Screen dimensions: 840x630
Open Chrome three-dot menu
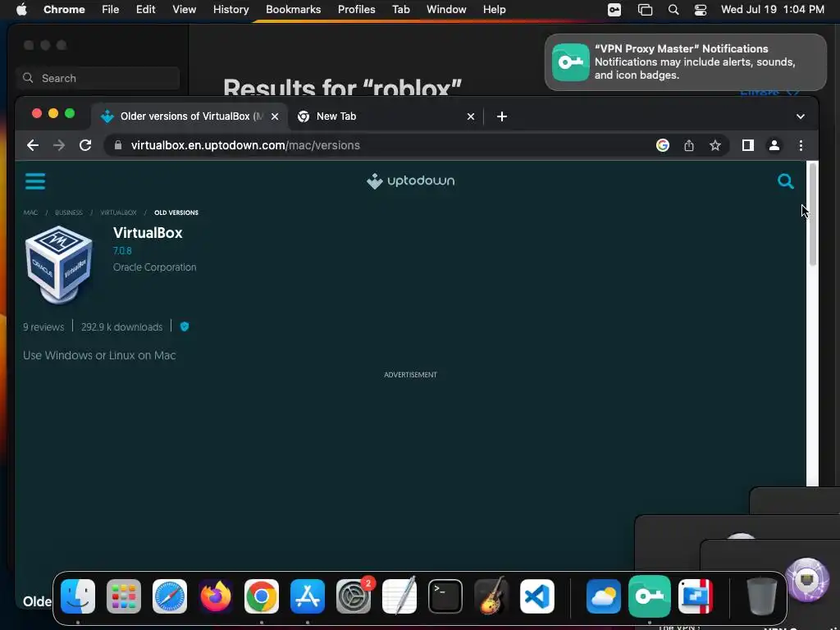coord(801,145)
